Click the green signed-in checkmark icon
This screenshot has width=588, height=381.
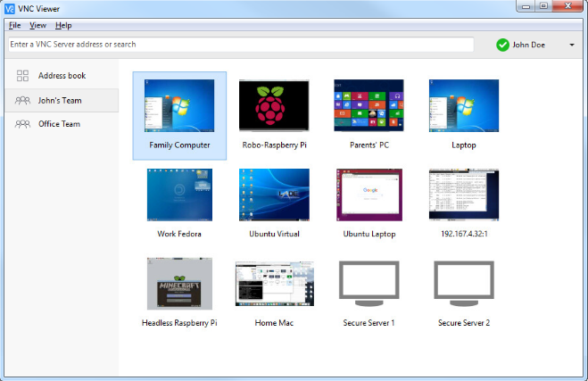pyautogui.click(x=502, y=45)
